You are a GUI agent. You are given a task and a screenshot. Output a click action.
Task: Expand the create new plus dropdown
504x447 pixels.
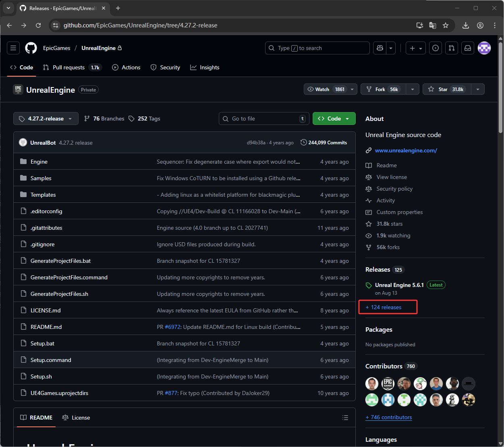[416, 48]
